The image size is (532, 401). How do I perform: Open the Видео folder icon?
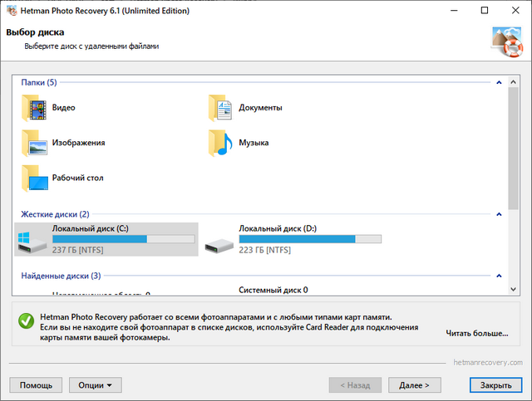[x=34, y=108]
